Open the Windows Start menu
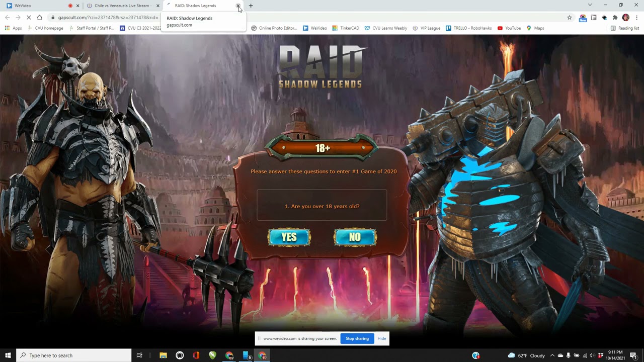Viewport: 644px width, 362px height. (x=8, y=355)
